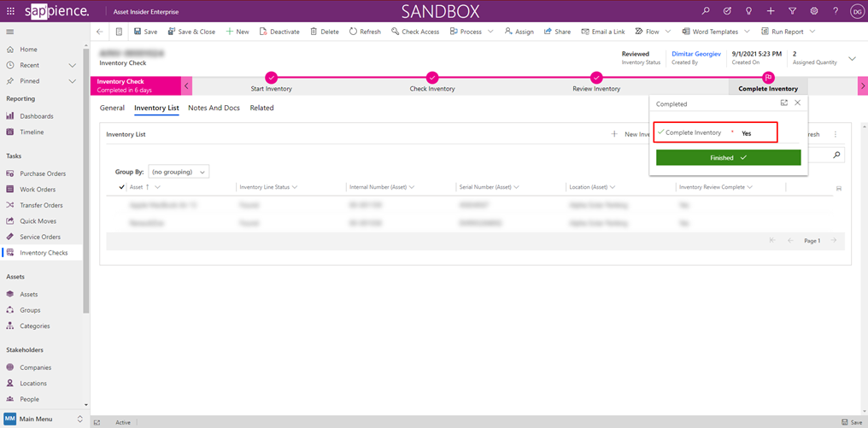Open the Group By dropdown
This screenshot has width=868, height=428.
179,172
